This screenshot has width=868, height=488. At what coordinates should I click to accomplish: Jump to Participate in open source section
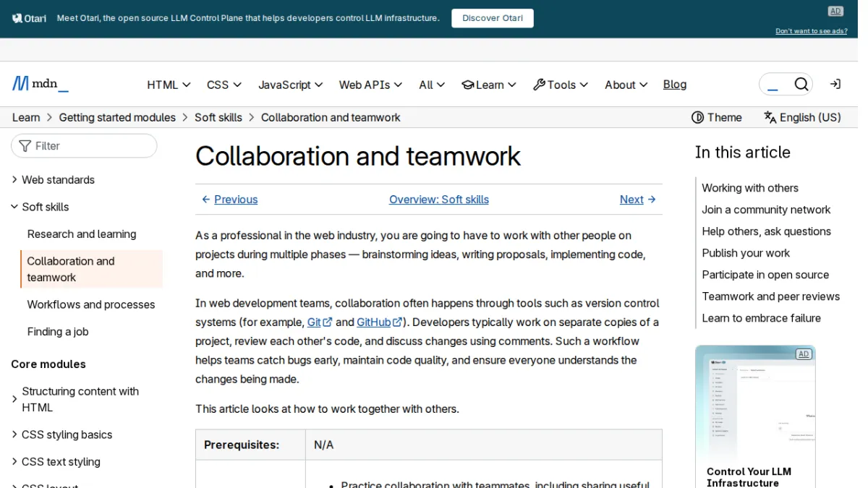[x=765, y=275]
